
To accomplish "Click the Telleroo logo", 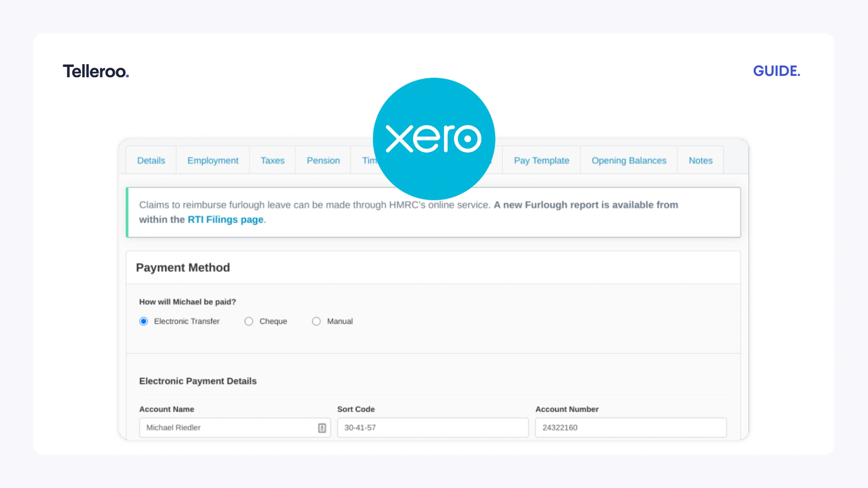I will click(96, 71).
